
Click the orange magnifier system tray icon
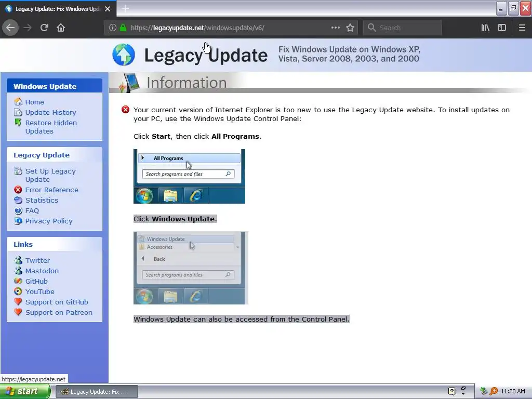494,391
